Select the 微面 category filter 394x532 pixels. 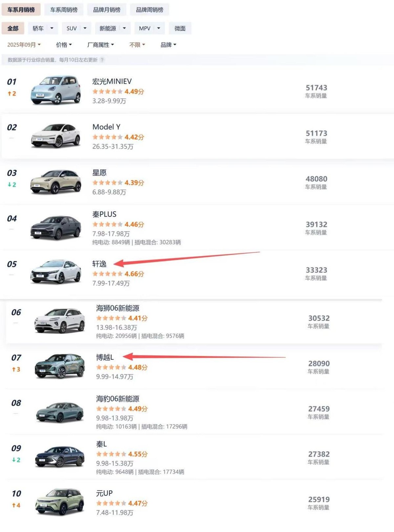[180, 29]
